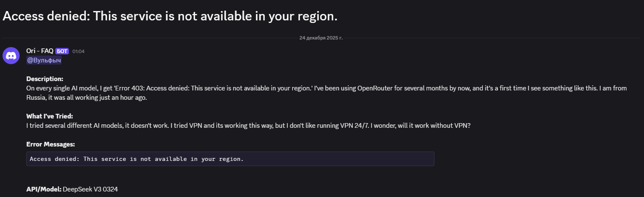644x197 pixels.
Task: Open the @Вульфыч mention
Action: 44,60
